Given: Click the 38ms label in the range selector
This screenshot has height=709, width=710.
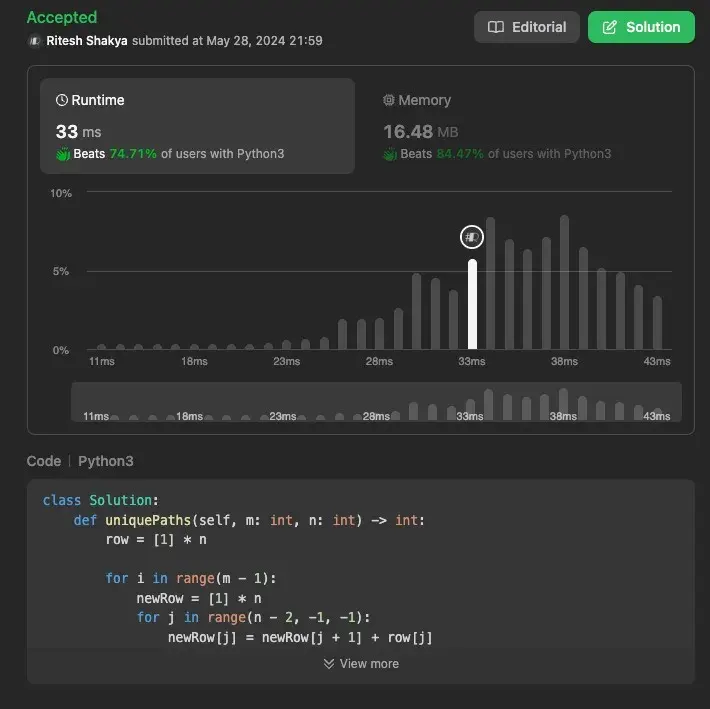Looking at the screenshot, I should point(563,416).
